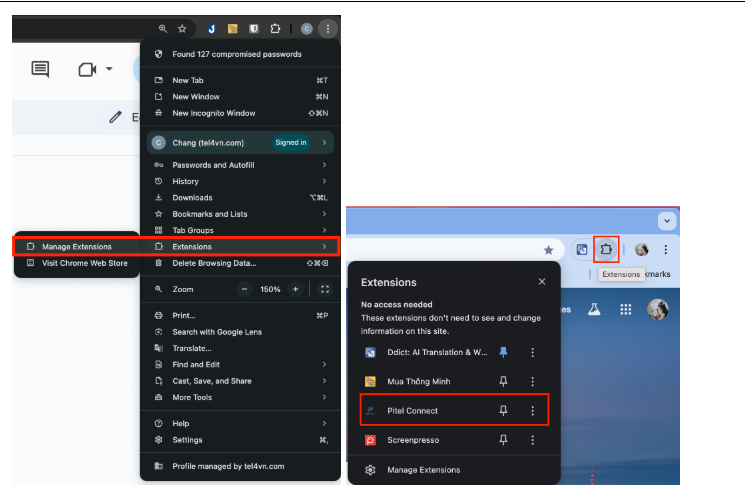Click blue bookmark star in right browser
Image resolution: width=745 pixels, height=498 pixels.
(x=548, y=250)
